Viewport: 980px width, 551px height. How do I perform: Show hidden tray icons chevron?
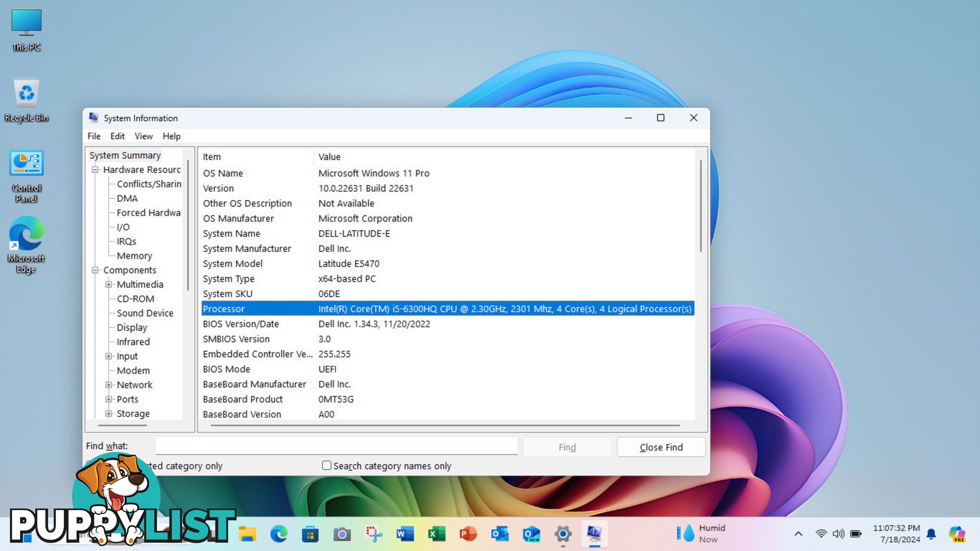coord(799,534)
